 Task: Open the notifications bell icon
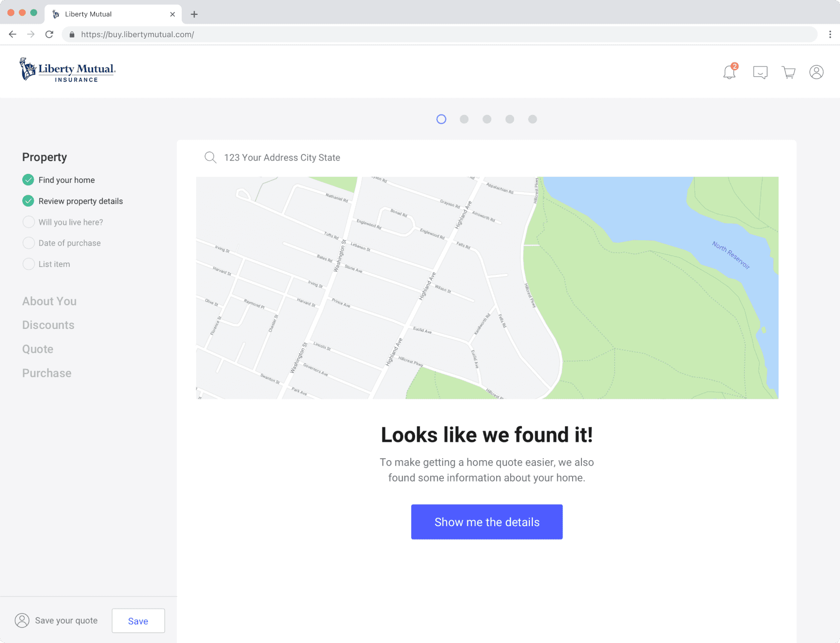click(729, 72)
